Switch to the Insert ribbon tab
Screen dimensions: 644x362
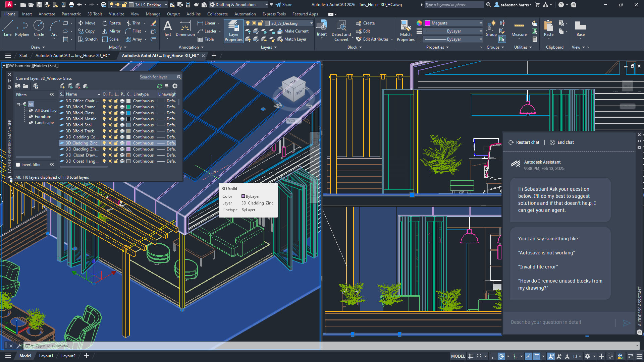[x=27, y=14]
